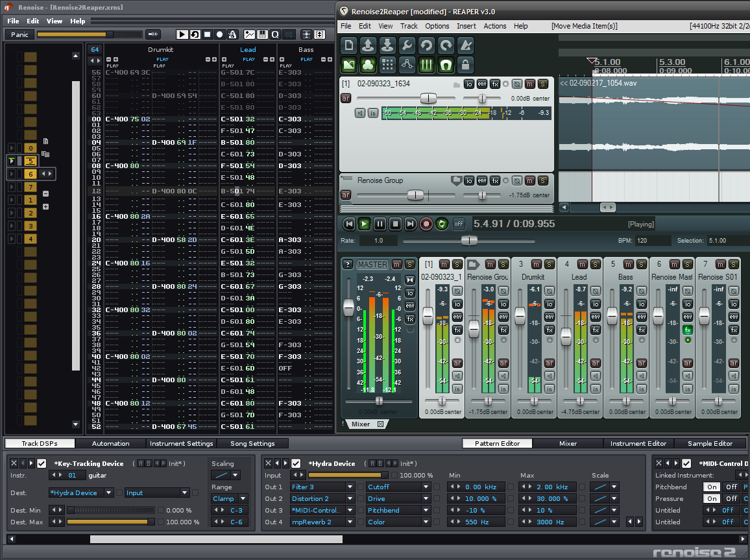The width and height of the screenshot is (750, 560).
Task: Mute the Drumkit mixer channel
Action: point(536,265)
